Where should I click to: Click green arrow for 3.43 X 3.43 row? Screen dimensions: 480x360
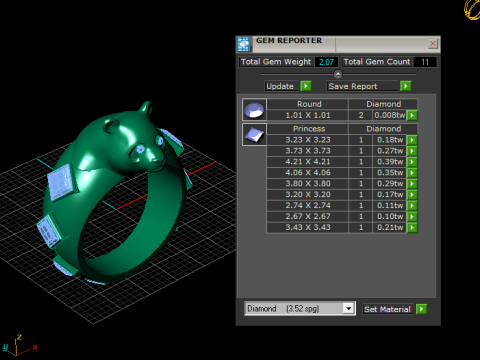(412, 228)
